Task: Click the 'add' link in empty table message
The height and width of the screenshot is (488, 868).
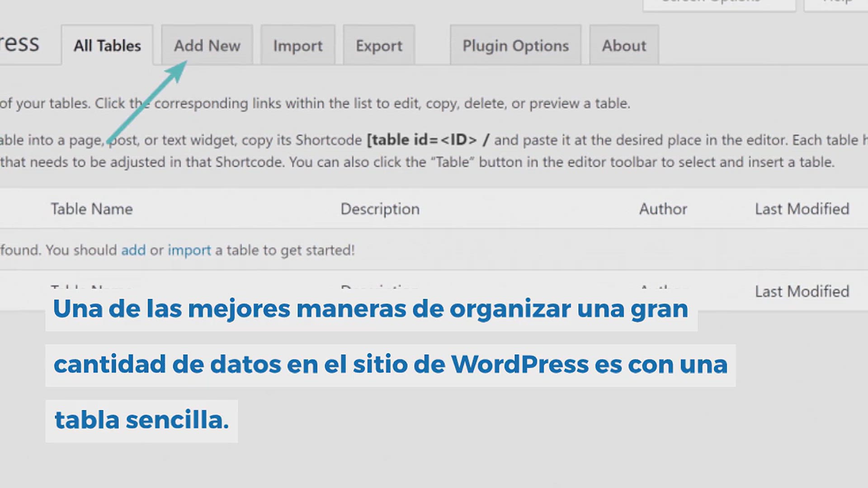Action: [x=133, y=250]
